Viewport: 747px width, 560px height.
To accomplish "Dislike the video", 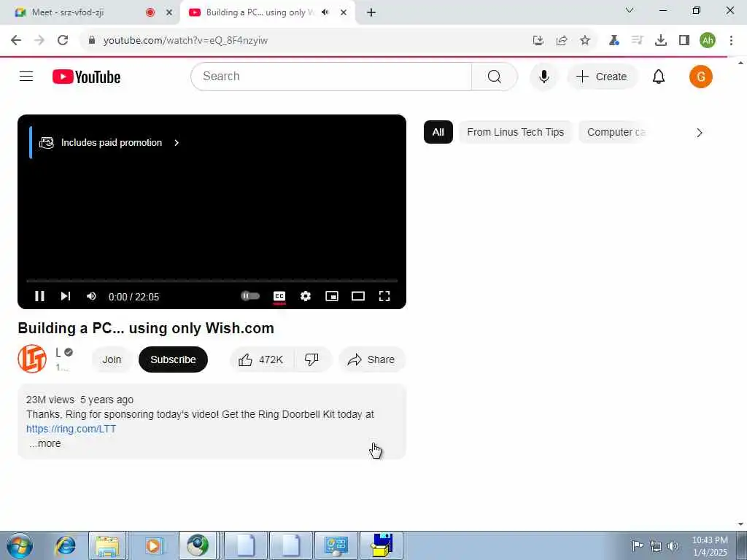I will coord(312,359).
